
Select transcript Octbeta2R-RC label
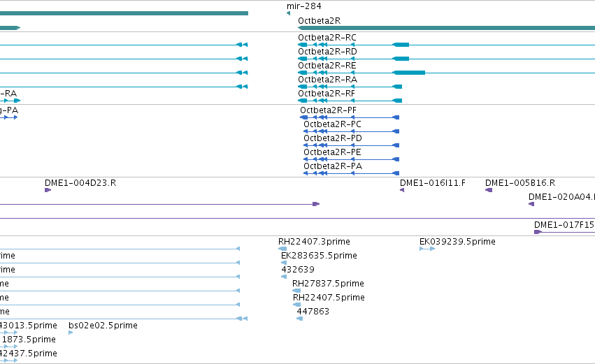(327, 38)
